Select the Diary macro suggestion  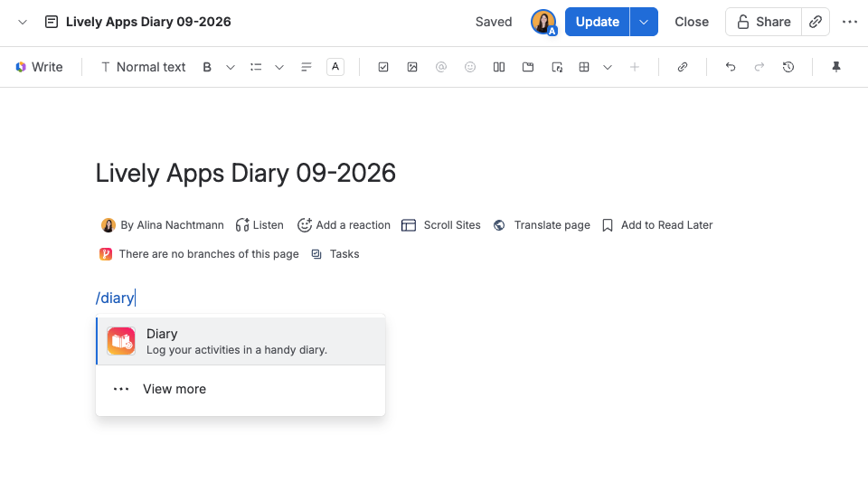pos(241,341)
